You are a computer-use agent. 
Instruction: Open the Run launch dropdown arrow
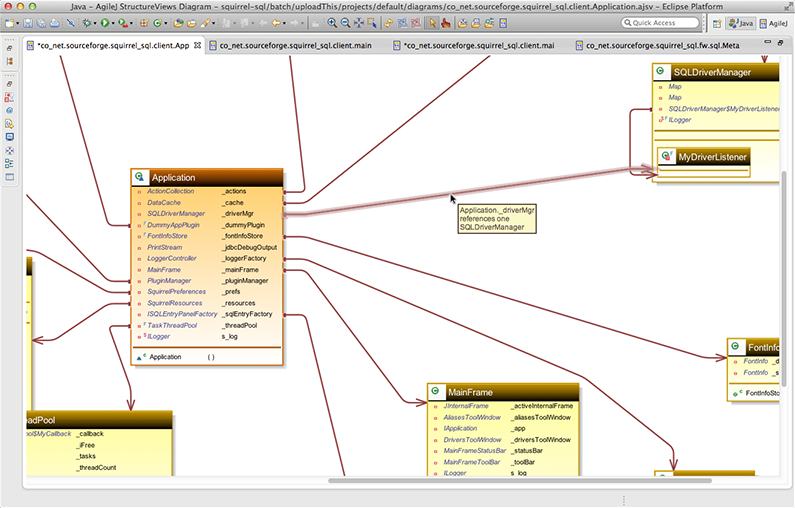[113, 23]
